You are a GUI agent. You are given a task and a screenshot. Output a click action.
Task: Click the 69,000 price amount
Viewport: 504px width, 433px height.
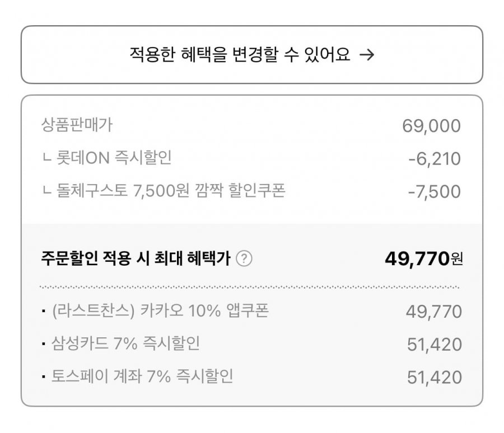tap(431, 126)
